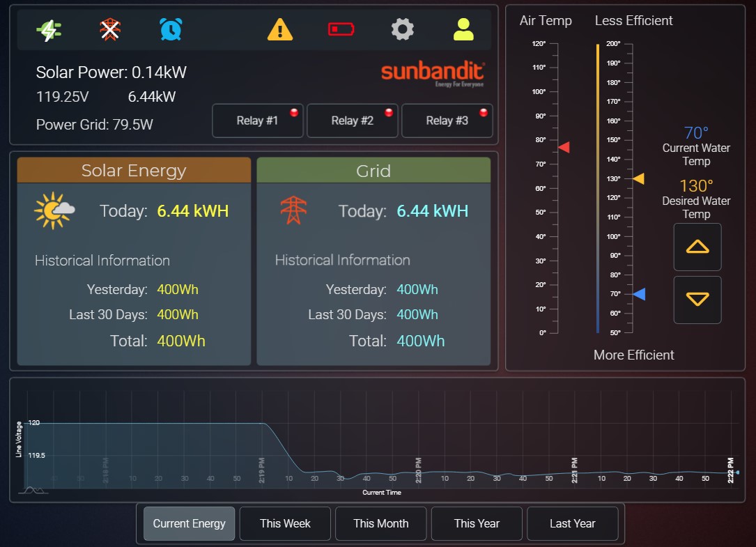756x547 pixels.
Task: Click the line voltage chart endpoint dot
Action: click(738, 472)
